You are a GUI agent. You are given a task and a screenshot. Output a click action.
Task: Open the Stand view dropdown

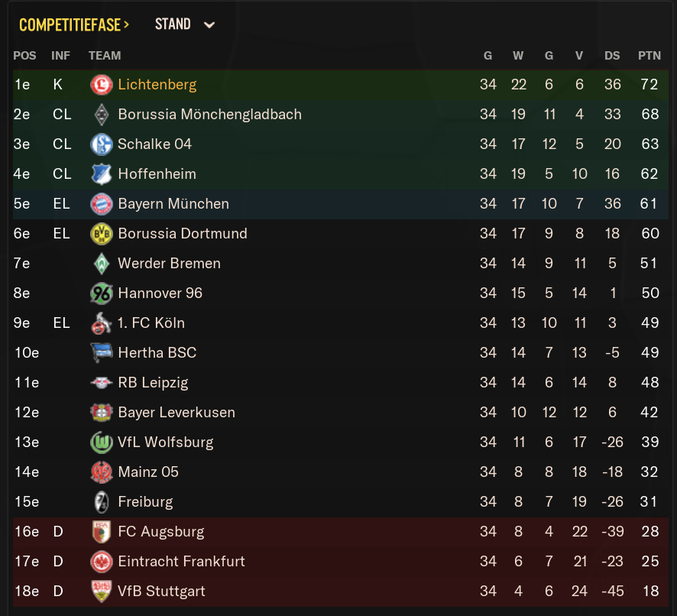(x=185, y=24)
